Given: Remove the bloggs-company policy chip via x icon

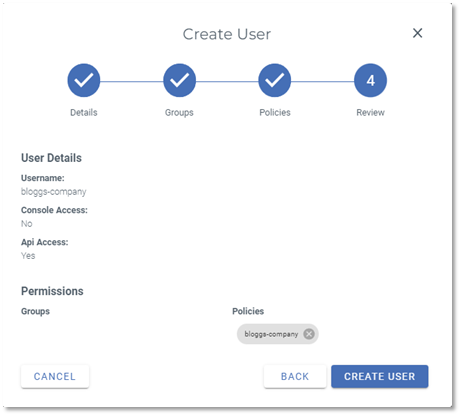Looking at the screenshot, I should click(x=309, y=334).
